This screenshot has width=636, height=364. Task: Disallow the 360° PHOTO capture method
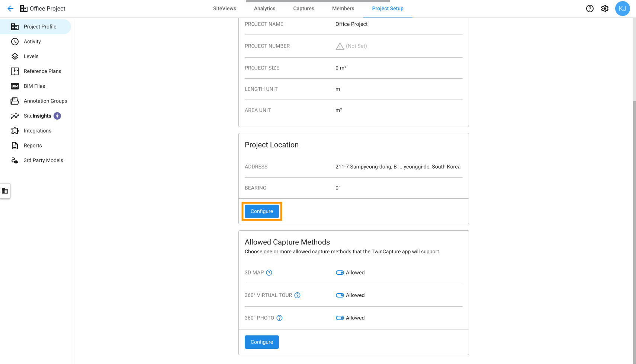tap(340, 318)
